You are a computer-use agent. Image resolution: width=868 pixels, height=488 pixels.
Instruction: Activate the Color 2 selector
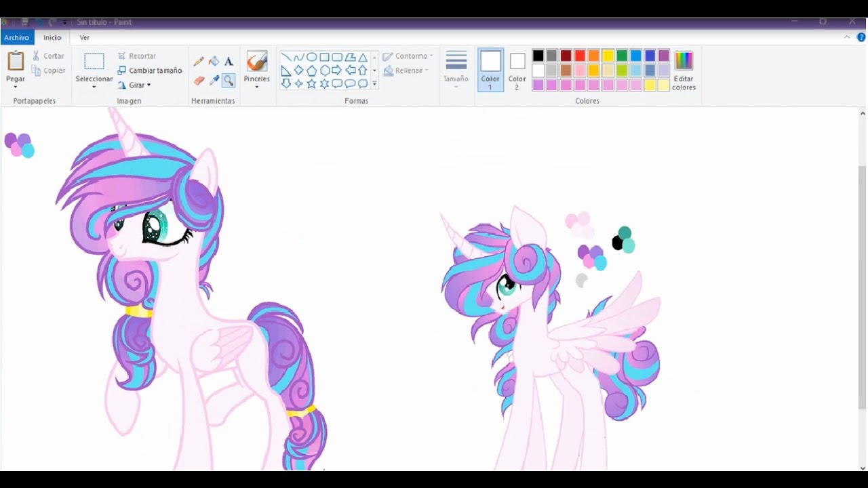click(x=517, y=71)
